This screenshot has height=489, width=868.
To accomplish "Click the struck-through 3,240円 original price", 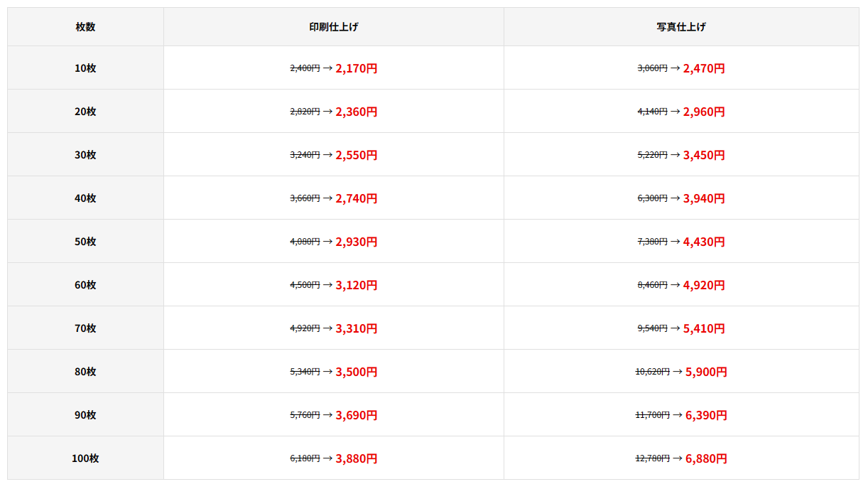I will [305, 155].
